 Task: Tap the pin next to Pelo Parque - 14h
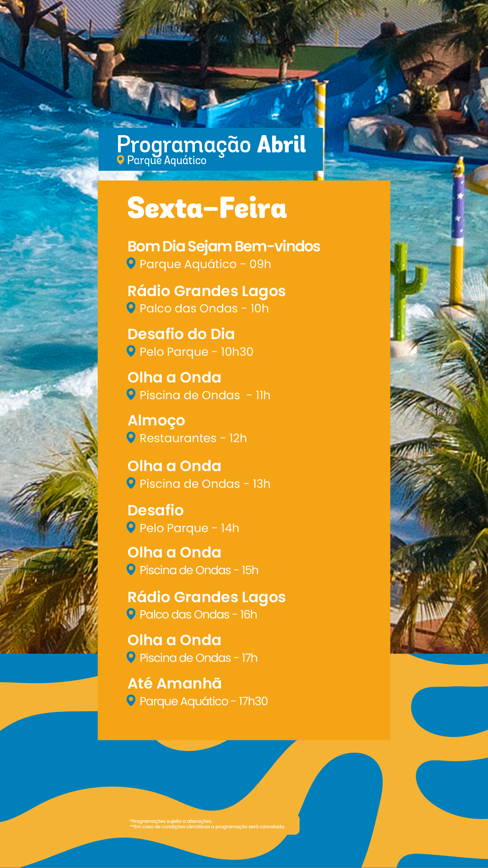point(131,527)
